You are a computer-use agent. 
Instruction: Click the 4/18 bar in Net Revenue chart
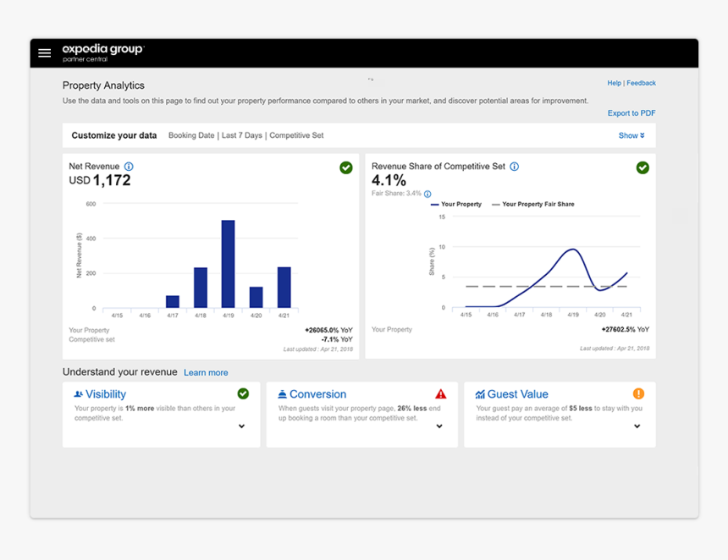(x=201, y=288)
